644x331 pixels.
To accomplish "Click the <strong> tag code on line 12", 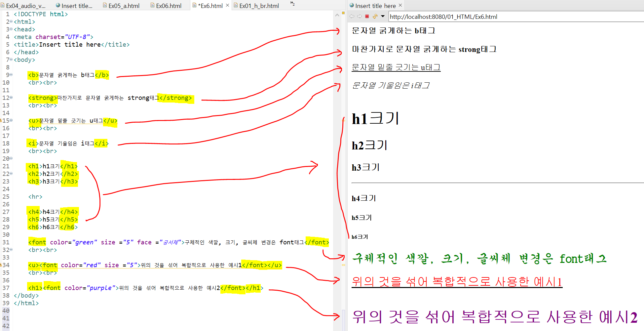I will coord(110,98).
